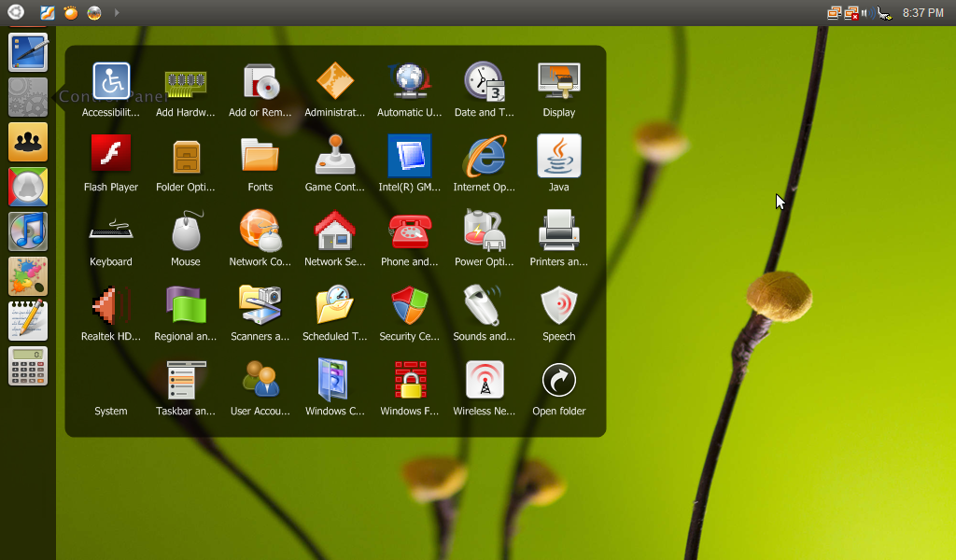Open the Java control panel icon
This screenshot has width=956, height=560.
click(x=559, y=155)
